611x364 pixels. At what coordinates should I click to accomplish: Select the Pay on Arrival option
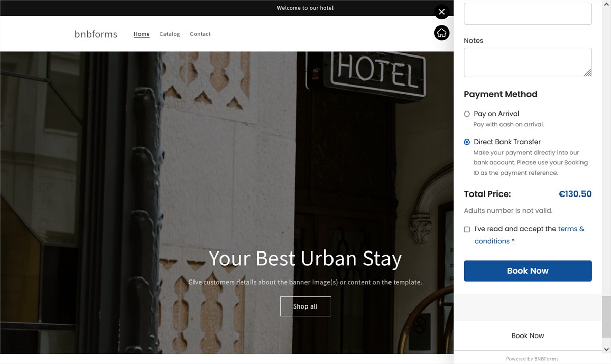[x=467, y=114]
